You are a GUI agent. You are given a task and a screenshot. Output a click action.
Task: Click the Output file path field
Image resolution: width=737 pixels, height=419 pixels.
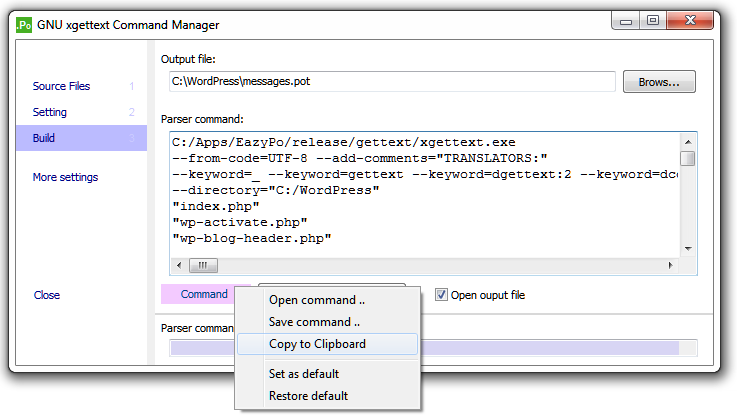[x=392, y=81]
